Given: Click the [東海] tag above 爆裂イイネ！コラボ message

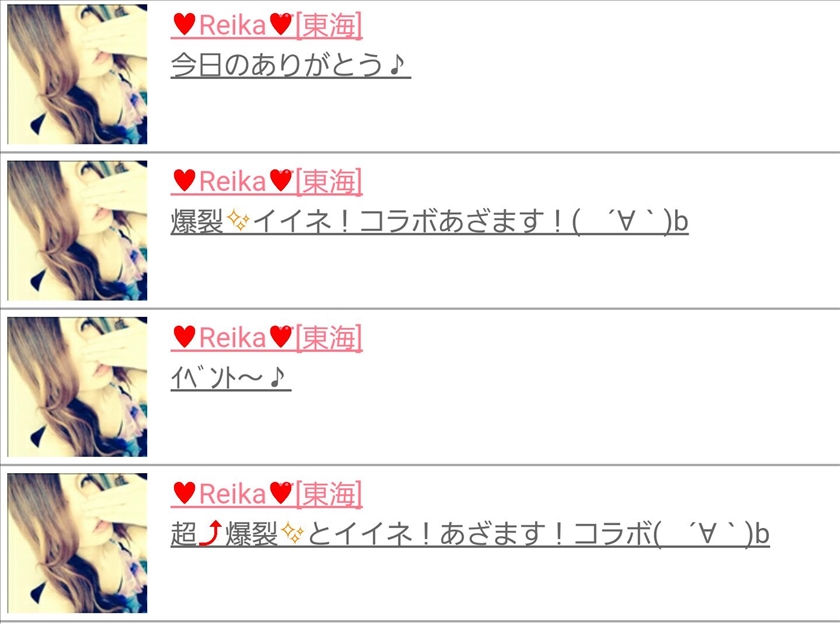Looking at the screenshot, I should pyautogui.click(x=329, y=181).
